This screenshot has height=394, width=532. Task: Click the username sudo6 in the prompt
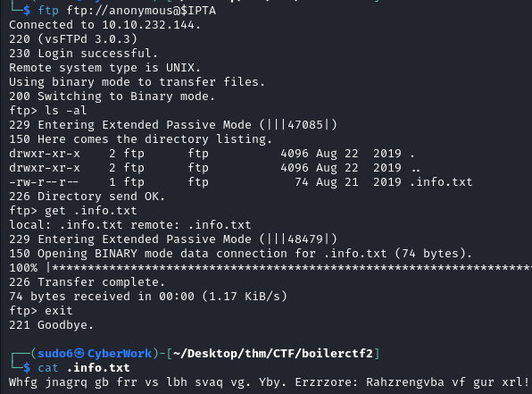tap(55, 354)
